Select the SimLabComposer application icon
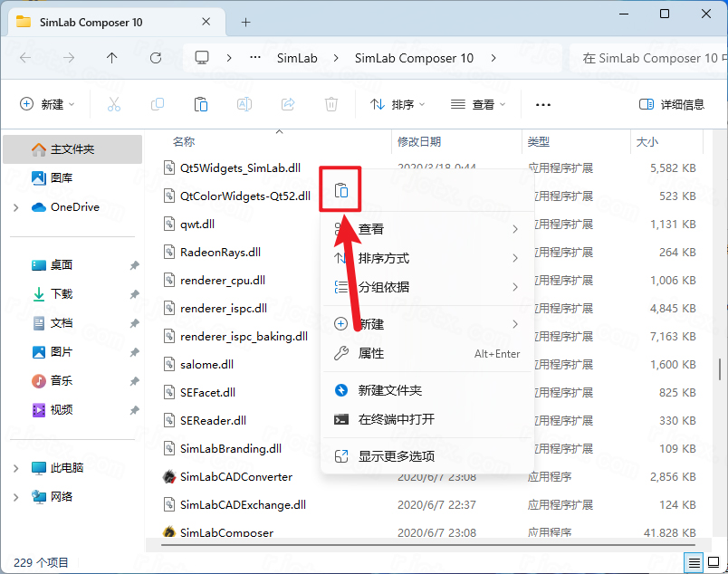This screenshot has width=728, height=574. pos(169,531)
